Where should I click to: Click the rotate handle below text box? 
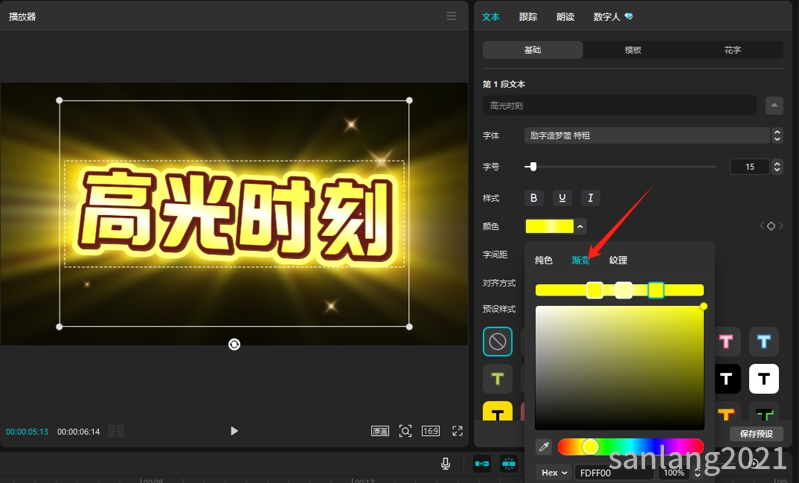pyautogui.click(x=234, y=344)
